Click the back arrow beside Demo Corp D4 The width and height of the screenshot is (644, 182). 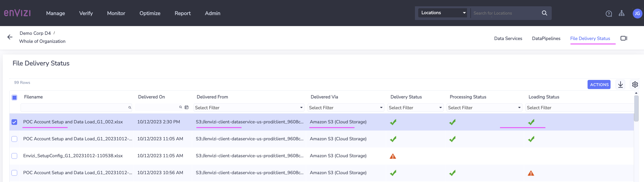[x=10, y=37]
